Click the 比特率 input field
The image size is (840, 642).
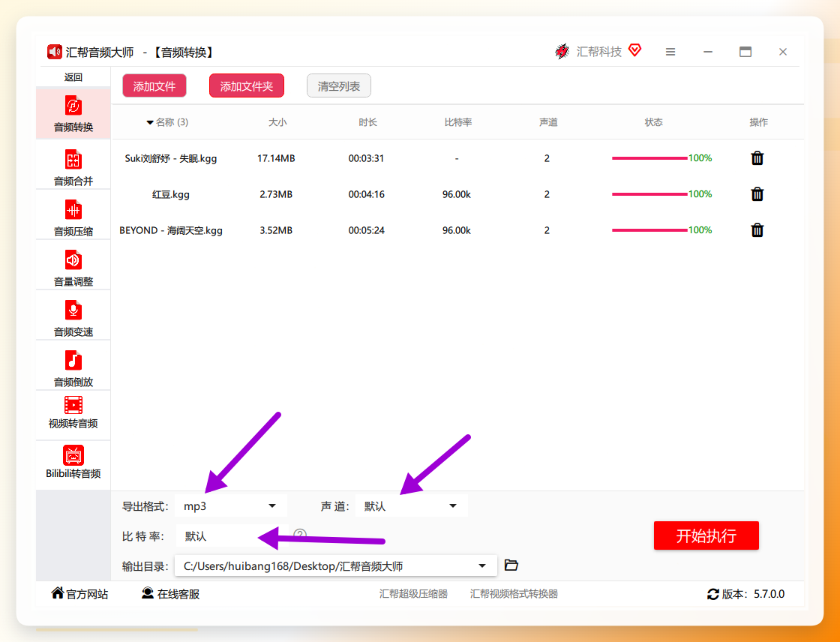[231, 536]
